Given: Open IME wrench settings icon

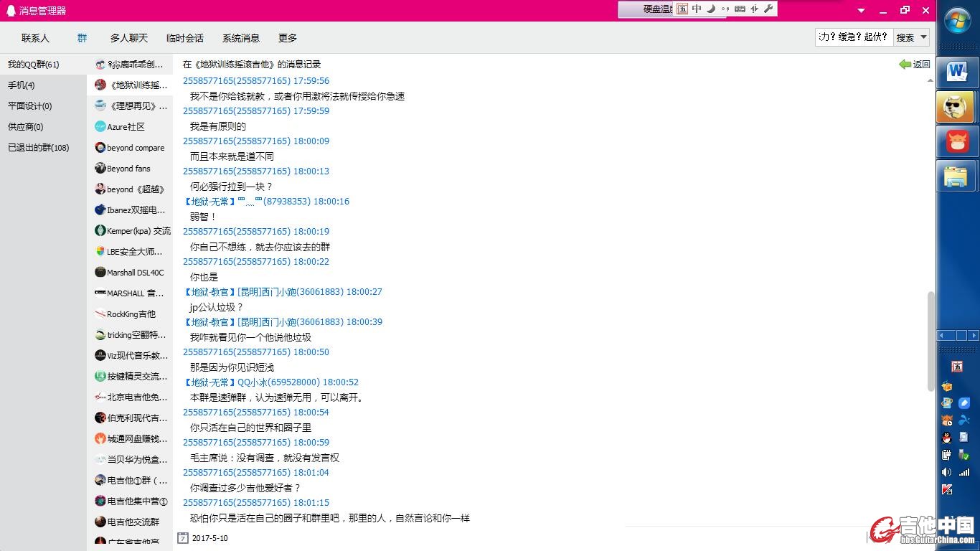Looking at the screenshot, I should (768, 9).
